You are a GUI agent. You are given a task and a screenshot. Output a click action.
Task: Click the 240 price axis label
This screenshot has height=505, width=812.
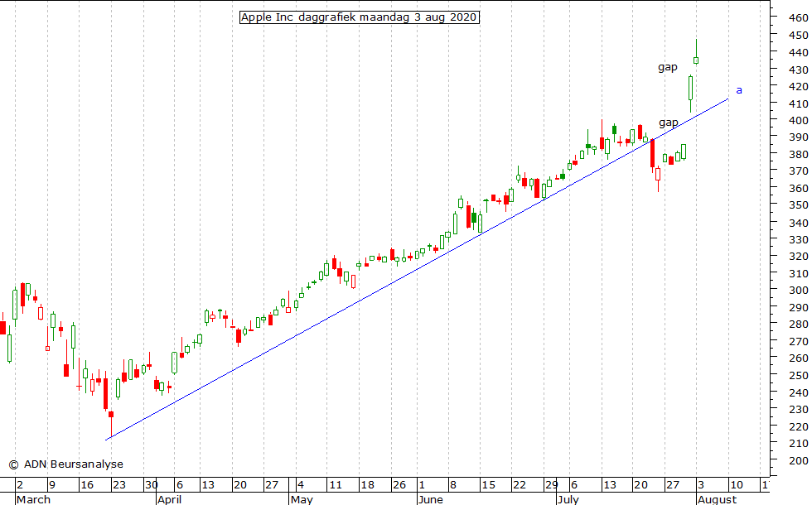797,392
